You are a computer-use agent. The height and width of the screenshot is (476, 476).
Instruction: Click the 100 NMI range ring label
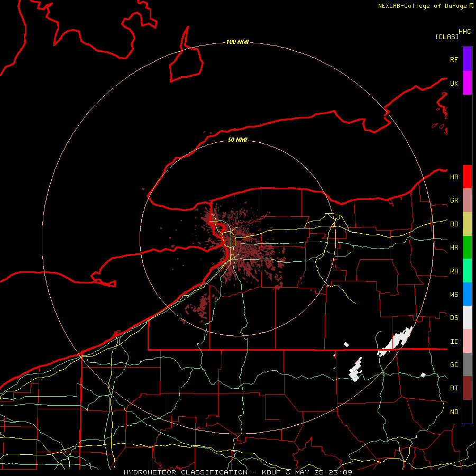pos(237,42)
